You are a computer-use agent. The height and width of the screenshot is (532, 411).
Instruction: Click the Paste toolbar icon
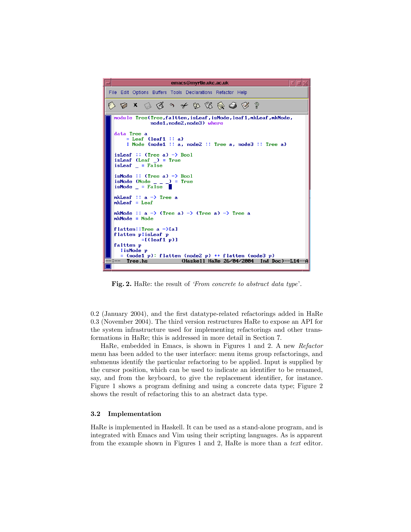[208, 105]
